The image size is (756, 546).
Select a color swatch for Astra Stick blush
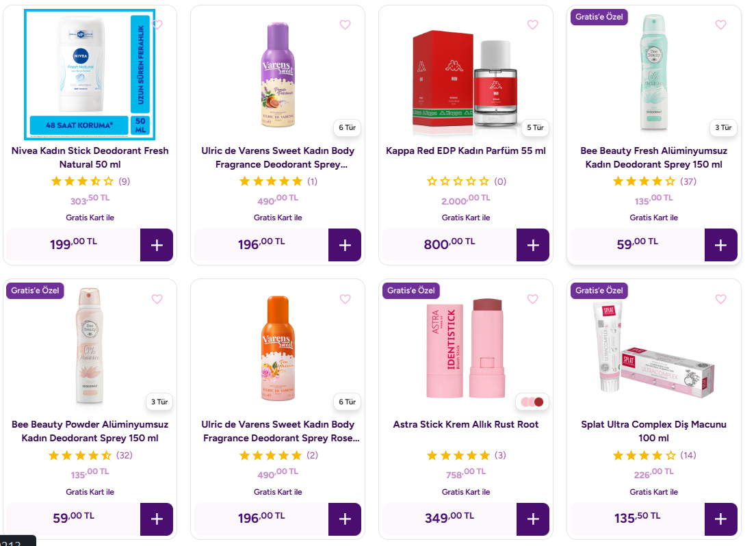click(532, 402)
